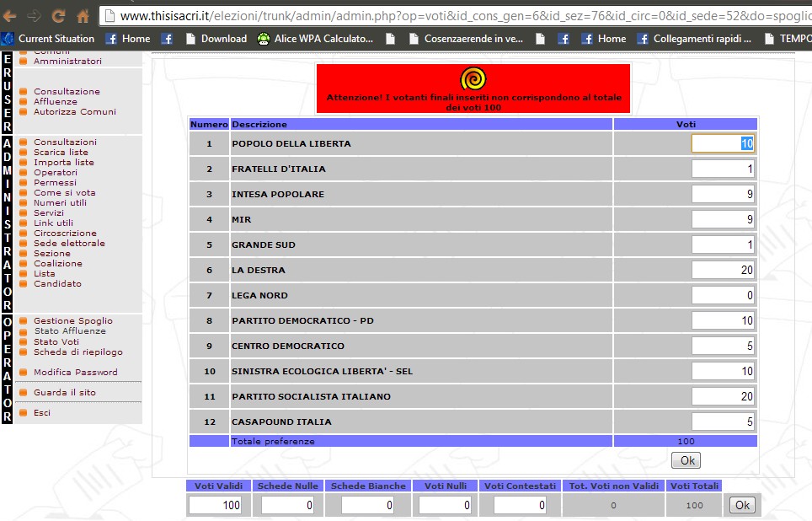
Task: Open the browser home page icon
Action: pos(83,16)
